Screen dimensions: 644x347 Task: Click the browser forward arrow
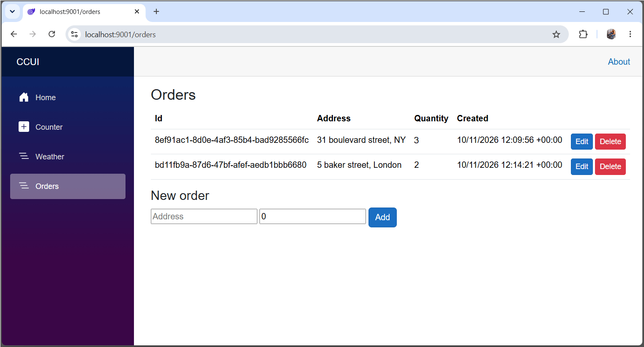click(33, 34)
